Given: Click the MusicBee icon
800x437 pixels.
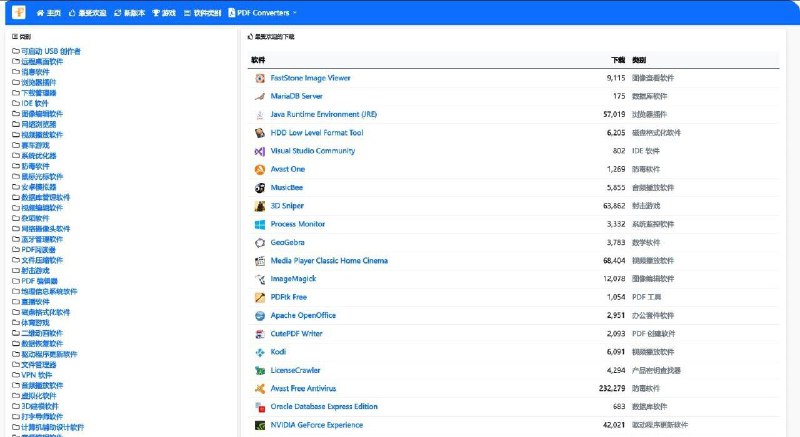Looking at the screenshot, I should click(259, 187).
